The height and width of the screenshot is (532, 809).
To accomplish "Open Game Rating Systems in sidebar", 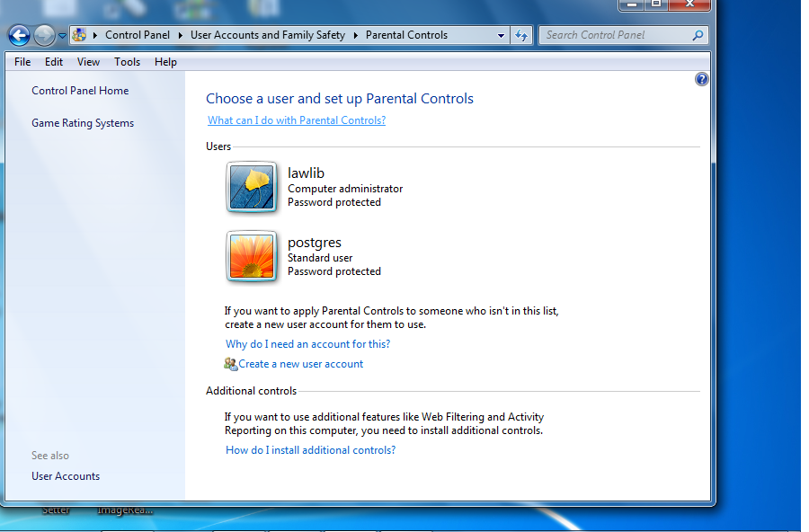I will coord(83,123).
